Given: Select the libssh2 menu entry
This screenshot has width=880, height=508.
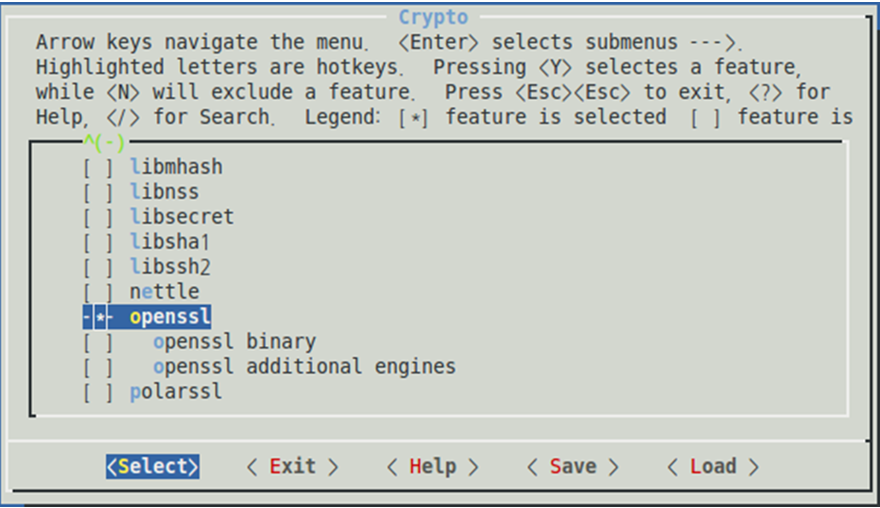Looking at the screenshot, I should [x=170, y=267].
